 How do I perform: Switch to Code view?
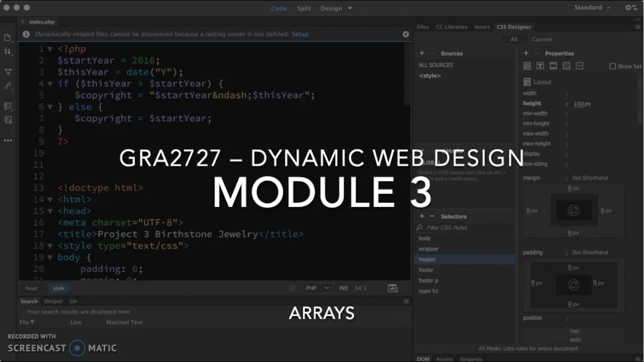point(279,8)
